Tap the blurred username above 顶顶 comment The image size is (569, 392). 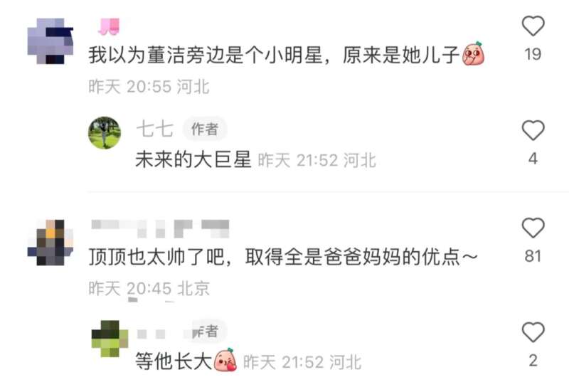coord(160,228)
